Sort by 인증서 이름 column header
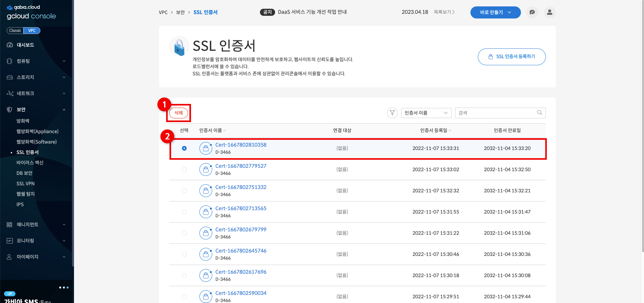Screen dimensions: 644x303 click(x=213, y=130)
